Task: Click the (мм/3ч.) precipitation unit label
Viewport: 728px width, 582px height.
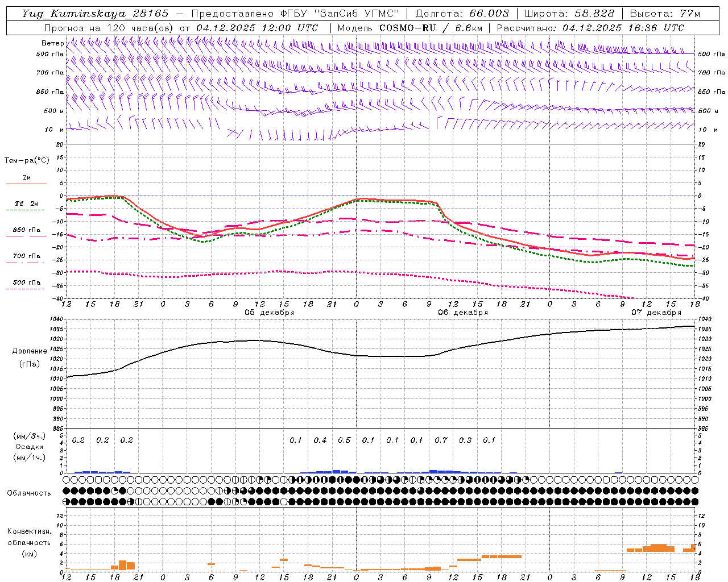Action: tap(29, 436)
